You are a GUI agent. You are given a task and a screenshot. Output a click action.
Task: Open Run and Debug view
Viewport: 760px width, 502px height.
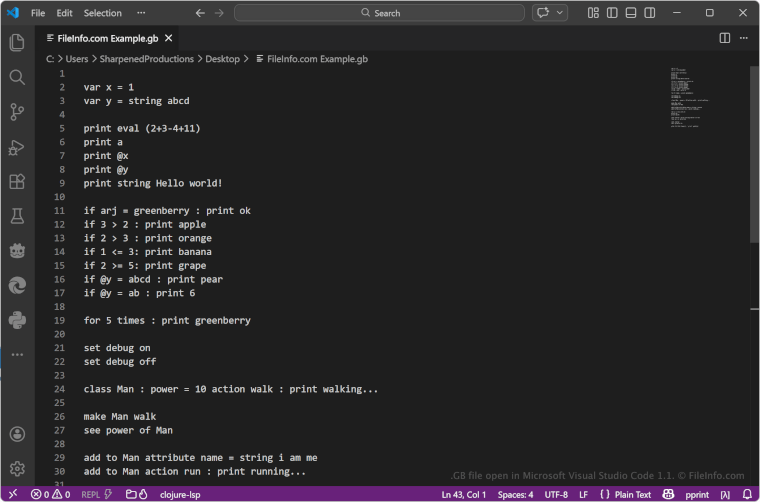point(17,147)
